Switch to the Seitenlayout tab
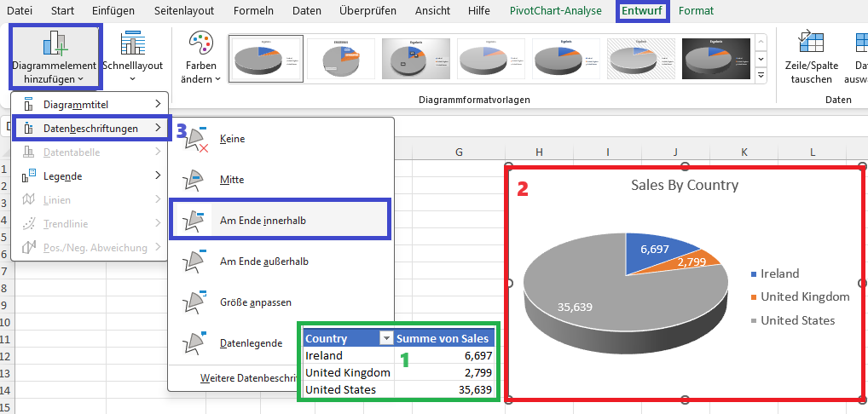Screen dimensions: 868x414 184,10
